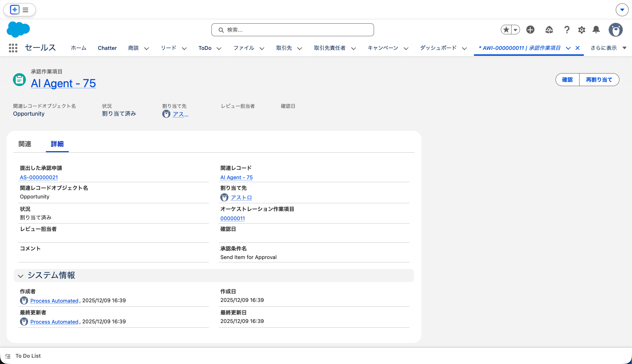Open the ファイル tab

(x=244, y=48)
